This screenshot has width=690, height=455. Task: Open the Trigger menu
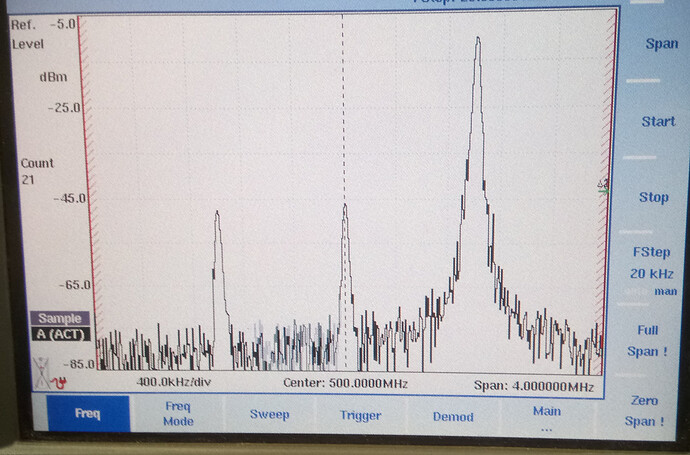[360, 415]
